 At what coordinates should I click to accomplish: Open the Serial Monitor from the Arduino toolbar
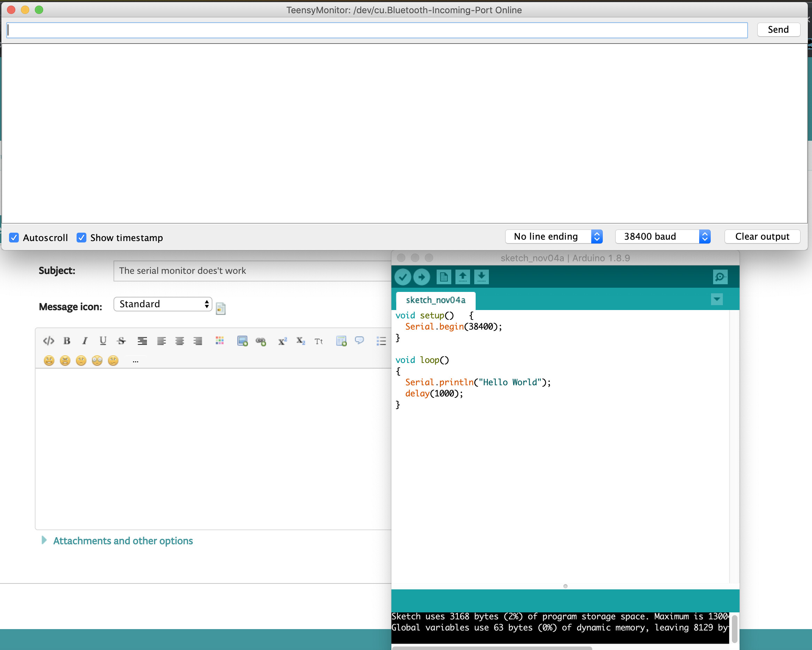coord(720,277)
